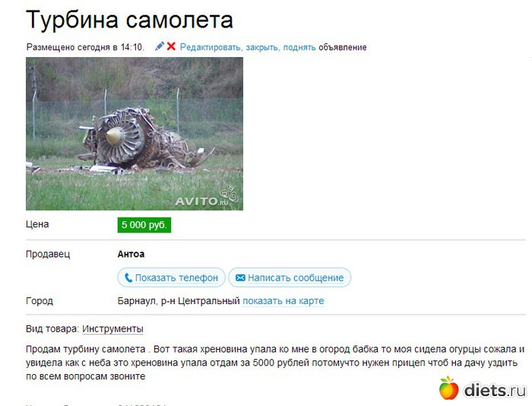Click the red X close icon
This screenshot has width=532, height=406.
point(171,46)
